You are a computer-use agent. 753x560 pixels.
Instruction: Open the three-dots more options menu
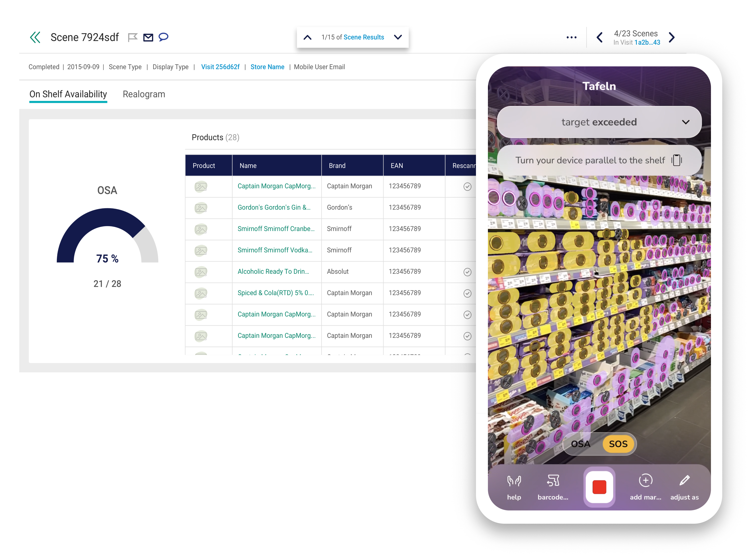coord(571,37)
